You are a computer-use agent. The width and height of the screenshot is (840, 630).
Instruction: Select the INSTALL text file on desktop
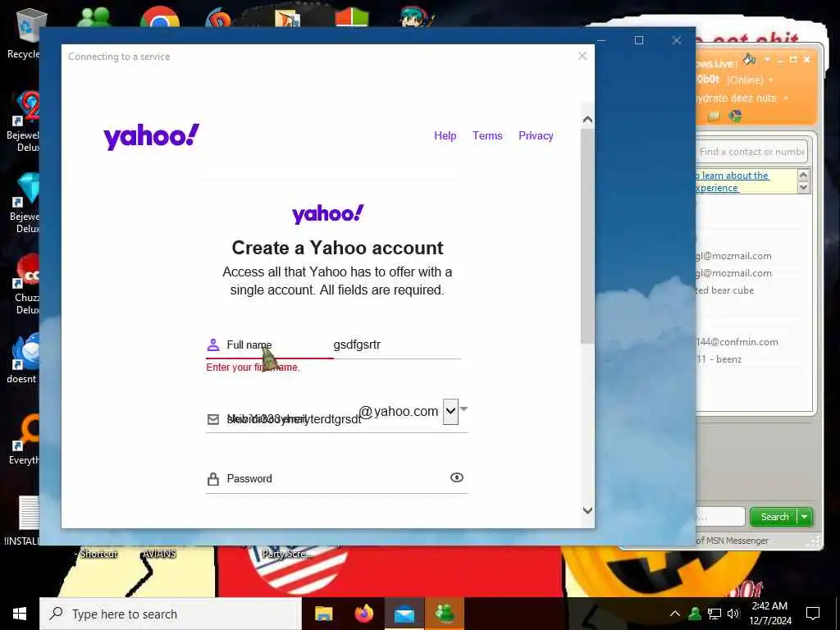(x=22, y=519)
